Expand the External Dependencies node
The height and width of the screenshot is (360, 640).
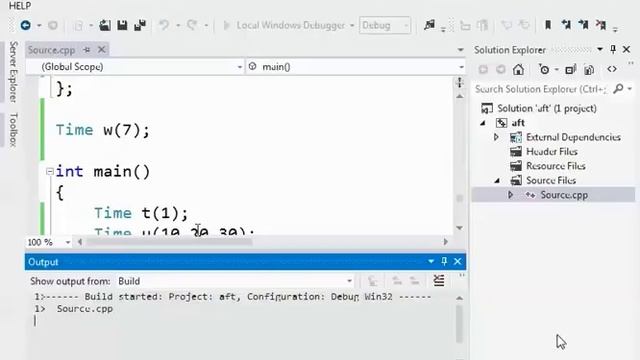[x=496, y=137]
